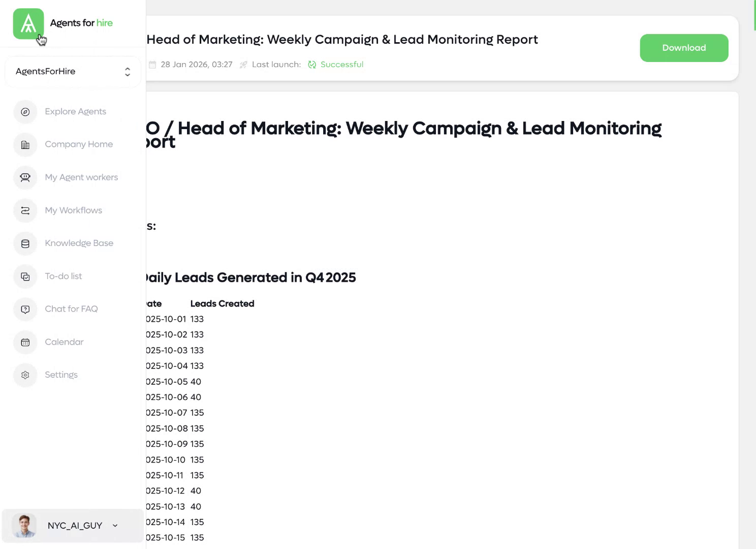
Task: Click the 133 value for 2025-10-02
Action: pos(197,334)
